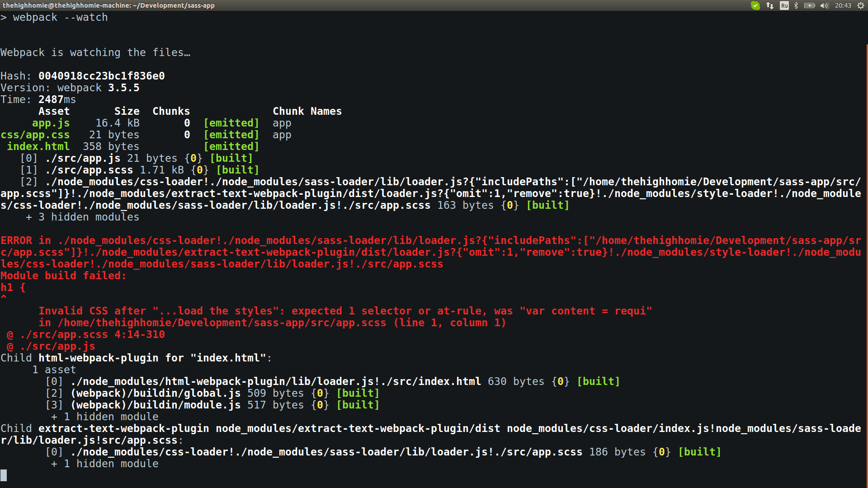Click 'Child html-webpack-plugin for "index.html"' line

(136, 358)
